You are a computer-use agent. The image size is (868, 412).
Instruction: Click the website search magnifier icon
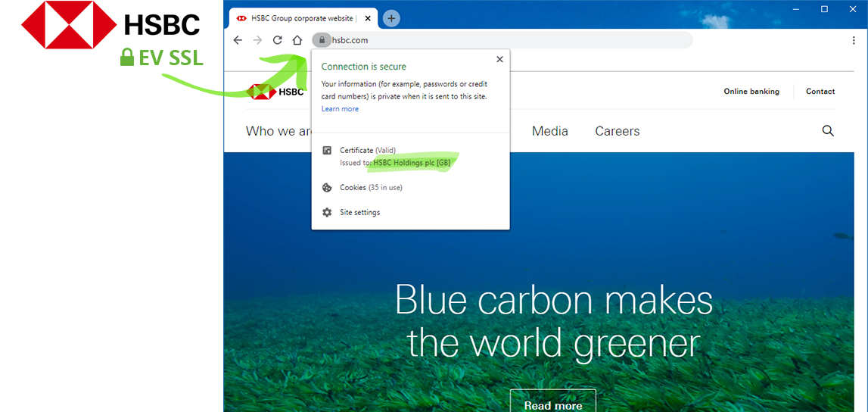828,131
